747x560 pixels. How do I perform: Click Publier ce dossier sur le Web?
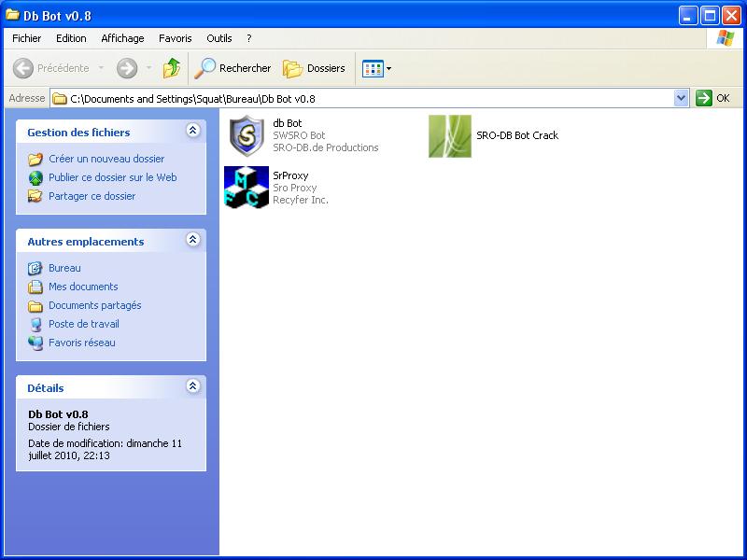coord(112,177)
